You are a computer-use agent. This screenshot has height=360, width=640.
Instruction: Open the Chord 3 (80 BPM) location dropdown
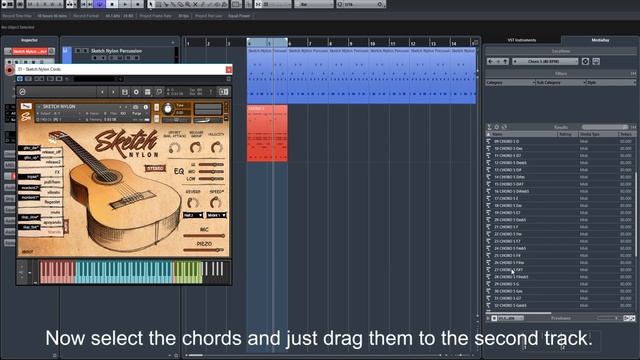click(x=545, y=61)
